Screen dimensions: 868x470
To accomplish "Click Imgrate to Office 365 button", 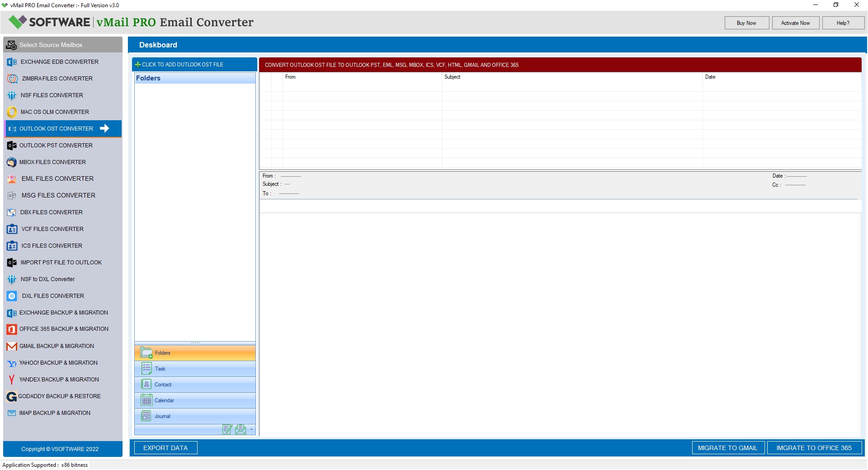I will pos(814,448).
